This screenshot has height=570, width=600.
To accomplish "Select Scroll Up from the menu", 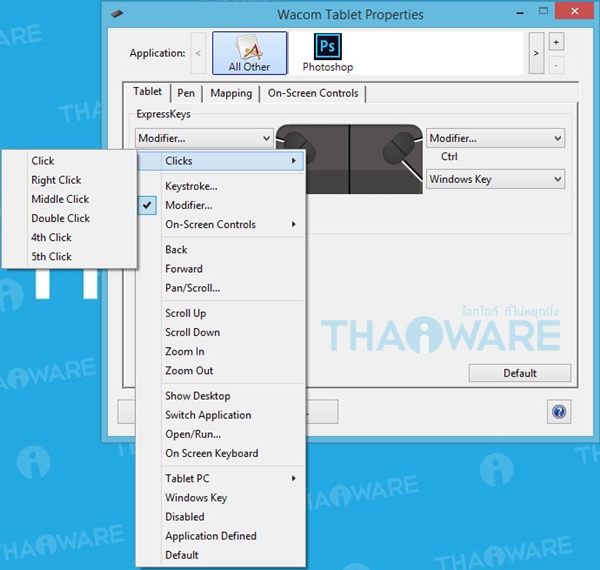I will pos(220,313).
